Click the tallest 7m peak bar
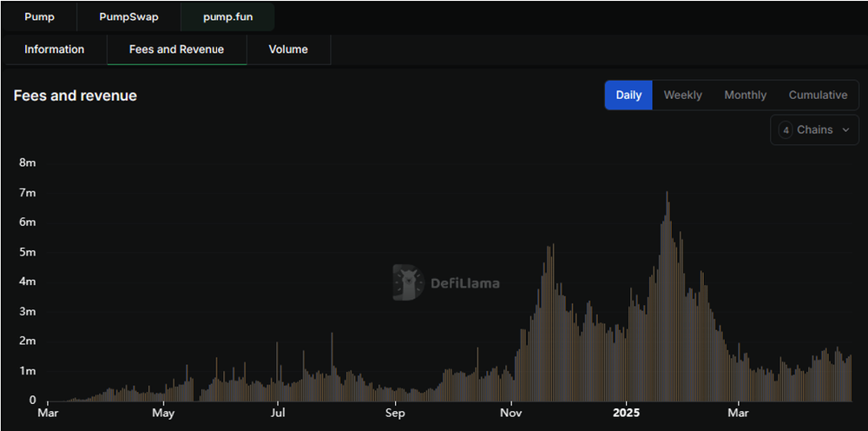Screen dimensions: 868x431 point(667,296)
